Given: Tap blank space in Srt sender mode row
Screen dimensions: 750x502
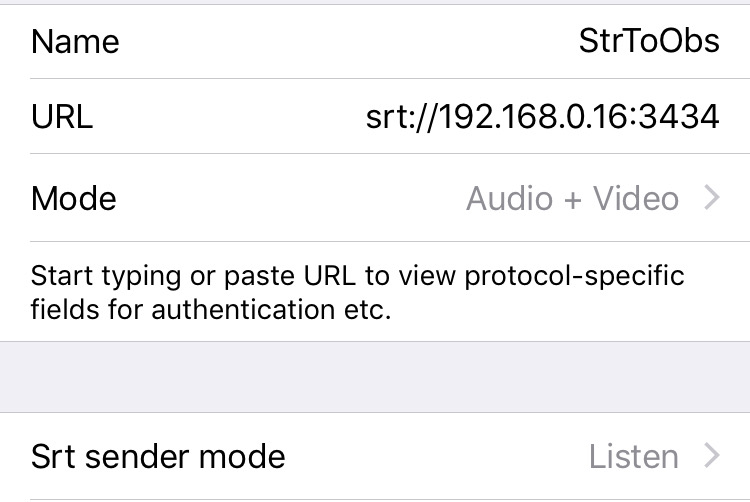Looking at the screenshot, I should pos(430,457).
